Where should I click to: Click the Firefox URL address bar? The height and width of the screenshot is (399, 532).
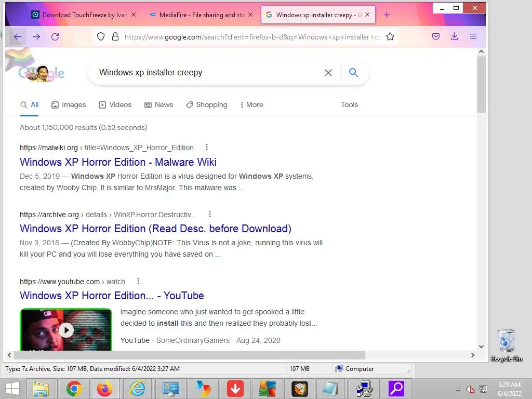(x=252, y=37)
